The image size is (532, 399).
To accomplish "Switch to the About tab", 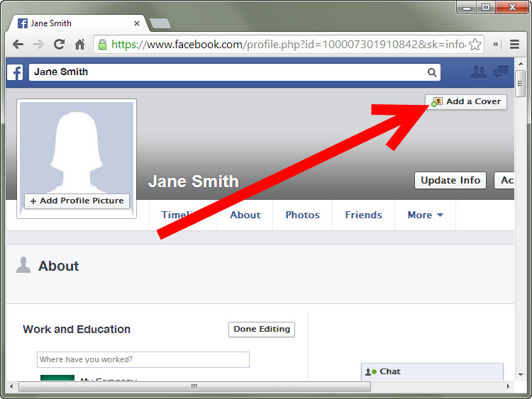I will [245, 215].
